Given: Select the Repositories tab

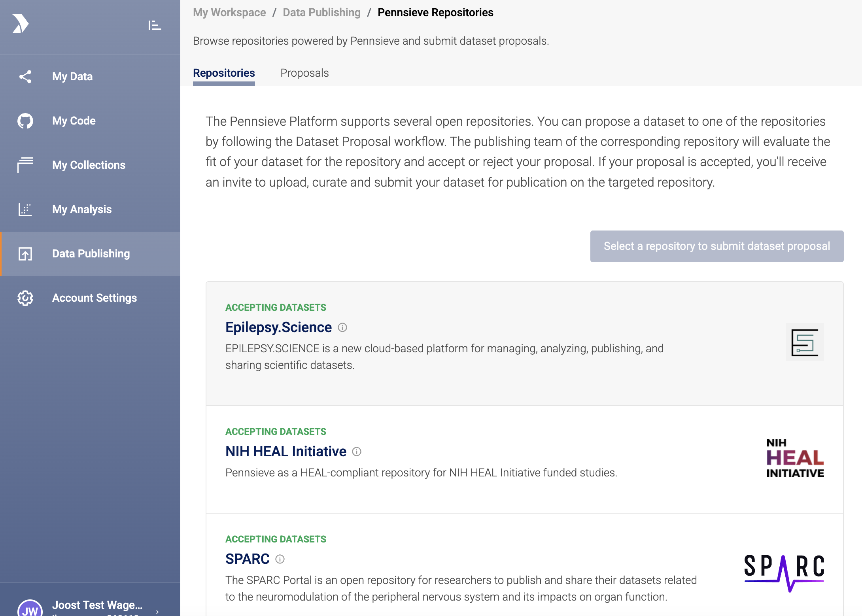Looking at the screenshot, I should [x=224, y=73].
